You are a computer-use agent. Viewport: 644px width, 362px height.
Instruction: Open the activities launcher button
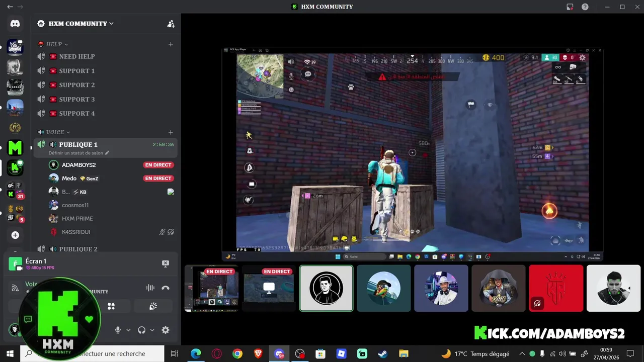pos(111,306)
